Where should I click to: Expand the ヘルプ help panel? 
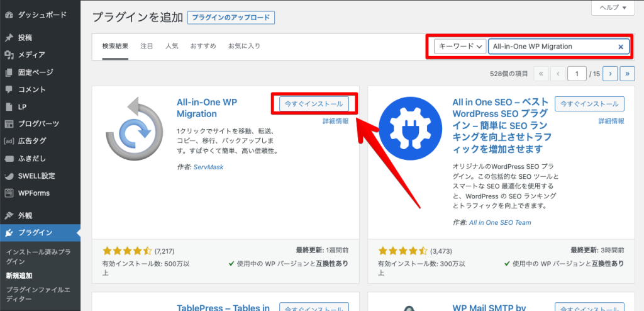coord(613,8)
